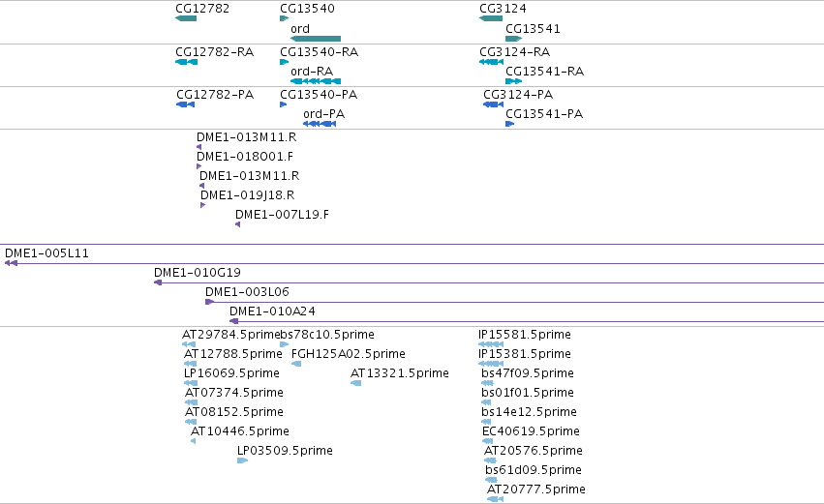
Task: Click EST AT20576.5prime label
Action: (534, 452)
